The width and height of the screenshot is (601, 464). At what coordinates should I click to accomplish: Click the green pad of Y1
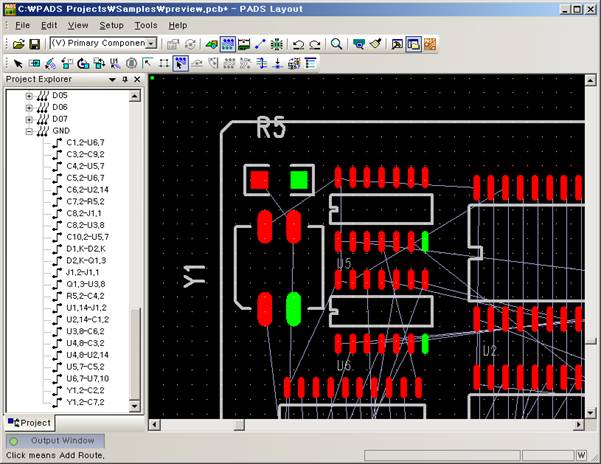[x=294, y=309]
